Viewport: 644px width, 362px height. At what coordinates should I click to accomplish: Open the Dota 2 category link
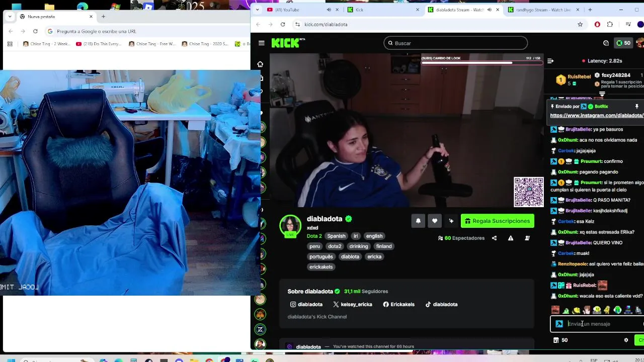coord(314,236)
